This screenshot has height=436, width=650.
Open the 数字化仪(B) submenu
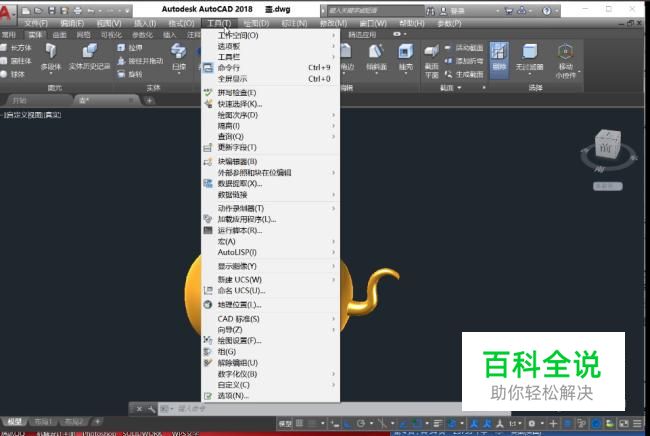coord(270,374)
